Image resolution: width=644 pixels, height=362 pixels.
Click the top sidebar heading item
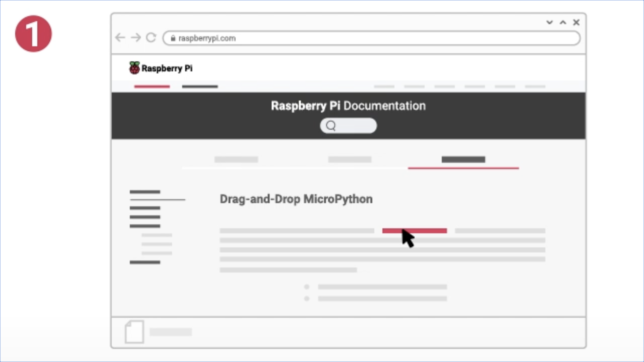[145, 192]
